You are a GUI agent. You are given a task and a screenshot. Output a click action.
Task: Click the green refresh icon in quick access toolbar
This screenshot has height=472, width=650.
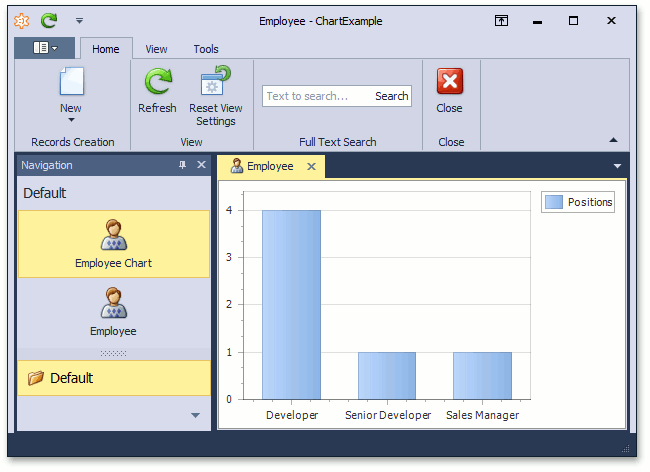(49, 20)
